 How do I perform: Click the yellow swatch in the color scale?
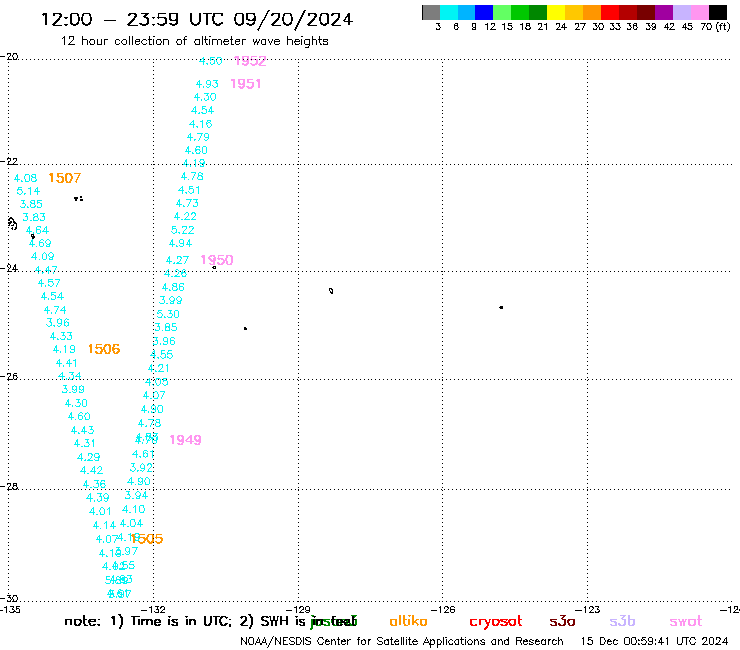click(x=556, y=12)
